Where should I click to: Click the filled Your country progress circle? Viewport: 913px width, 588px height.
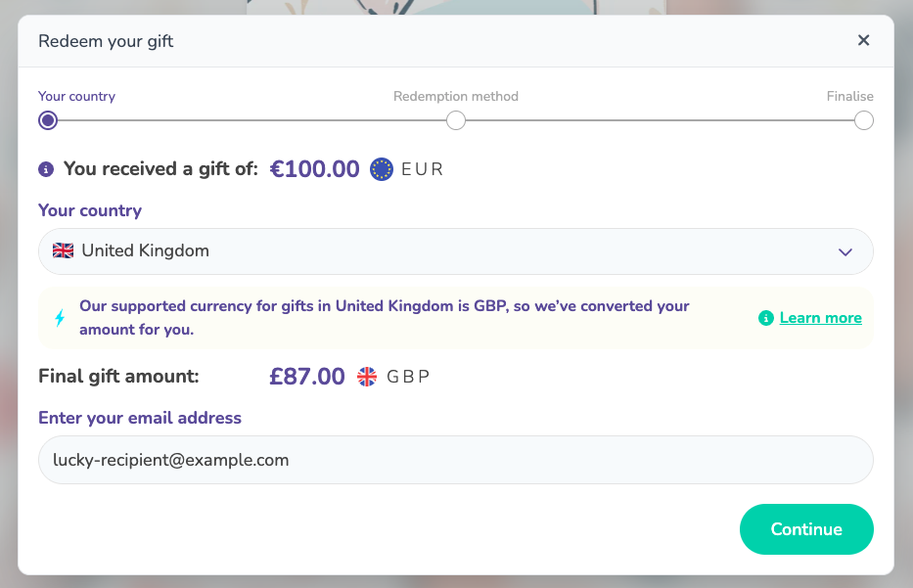point(47,119)
